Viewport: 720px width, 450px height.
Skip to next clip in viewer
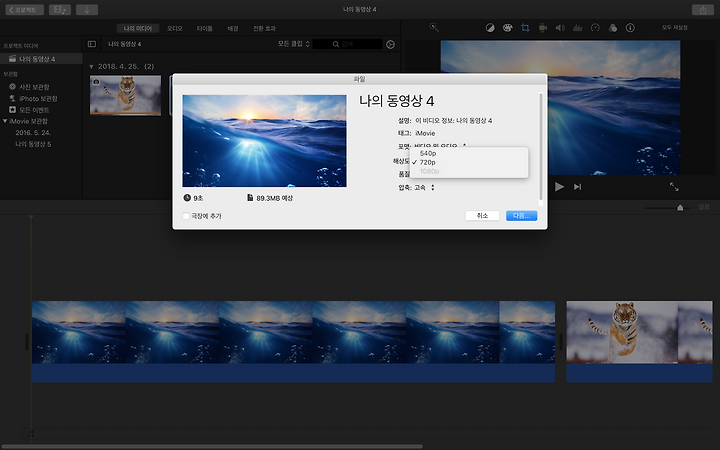(x=577, y=186)
